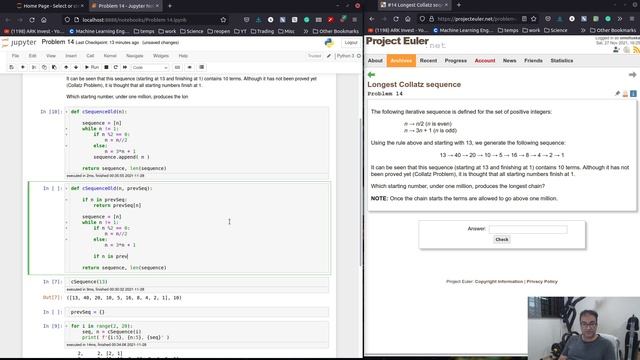Open the View menu in Jupyter
Image resolution: width=640 pixels, height=360 pixels.
(x=51, y=56)
